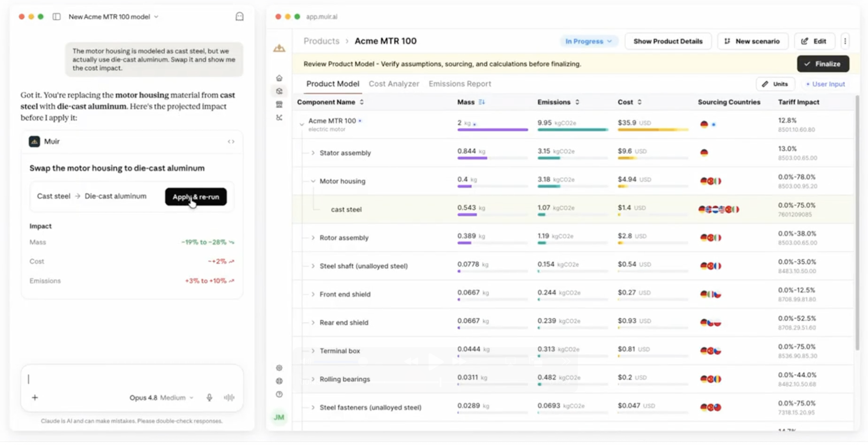
Task: Click the Edit button
Action: coord(814,41)
